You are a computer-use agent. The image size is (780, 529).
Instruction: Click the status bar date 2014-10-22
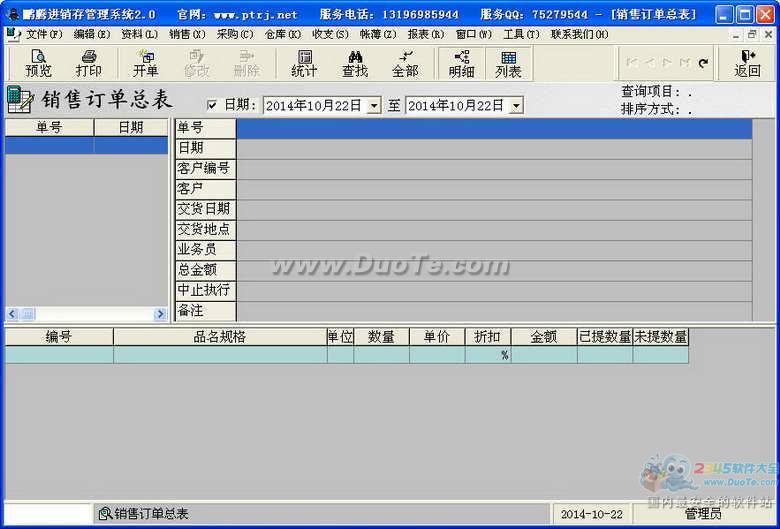(x=591, y=514)
